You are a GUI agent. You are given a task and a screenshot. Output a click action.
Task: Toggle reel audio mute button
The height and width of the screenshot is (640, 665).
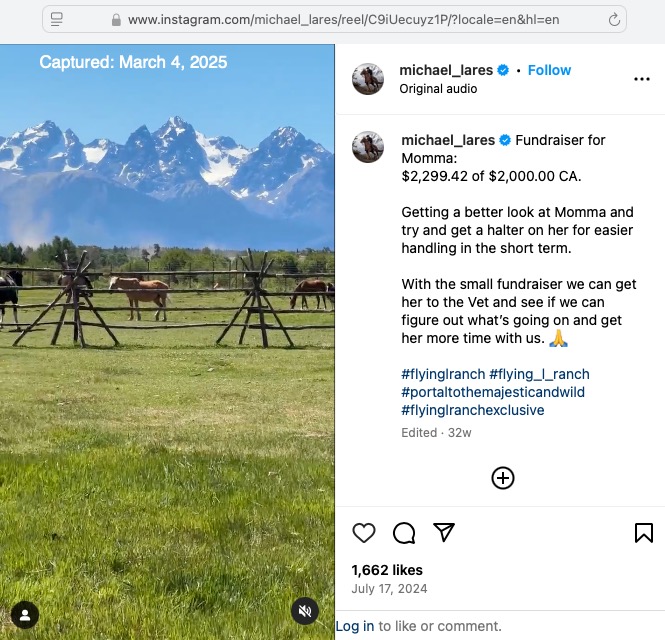(x=305, y=610)
